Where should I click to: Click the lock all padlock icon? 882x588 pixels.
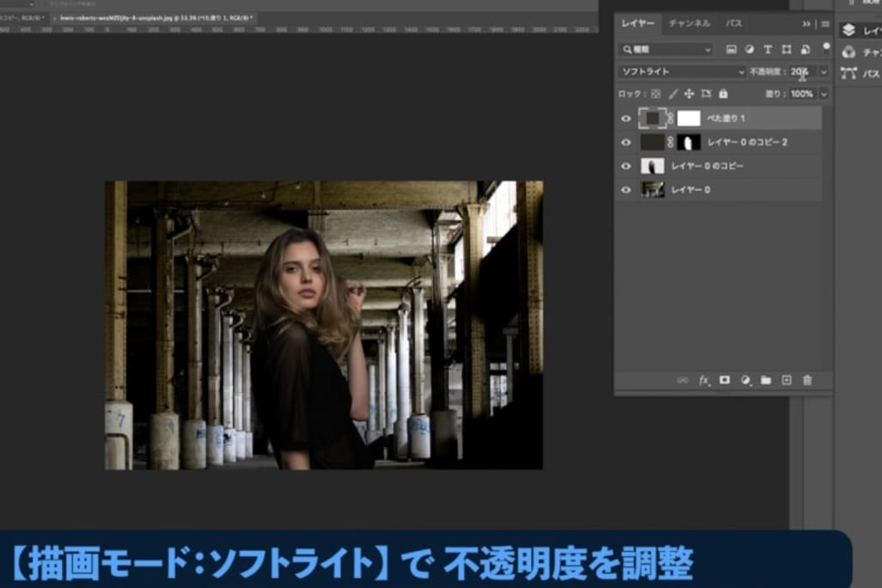pyautogui.click(x=723, y=94)
